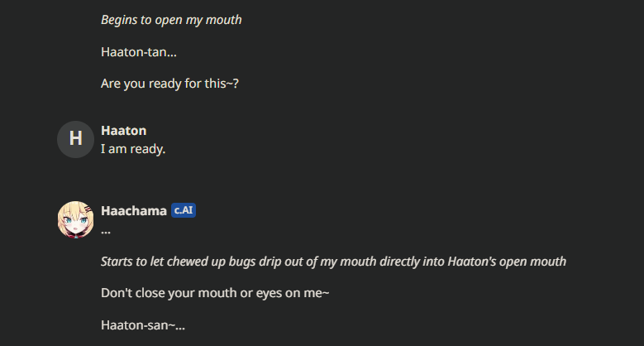Click Haaton's gray H avatar
Screen dimensions: 644x346
tap(75, 138)
